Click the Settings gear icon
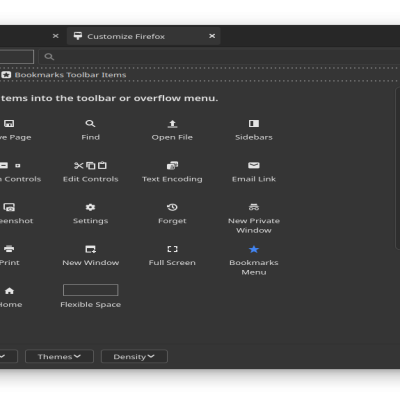400x400 pixels. pyautogui.click(x=90, y=207)
